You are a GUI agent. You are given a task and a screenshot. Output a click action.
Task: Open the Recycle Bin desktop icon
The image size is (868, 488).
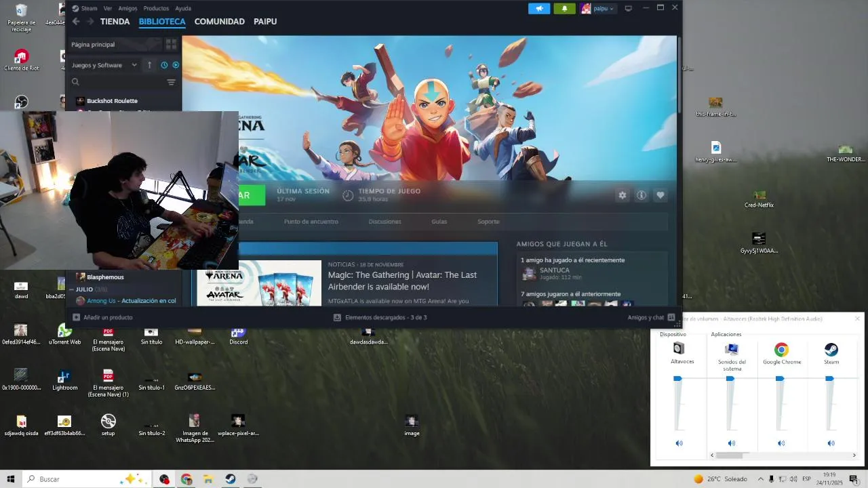point(21,18)
